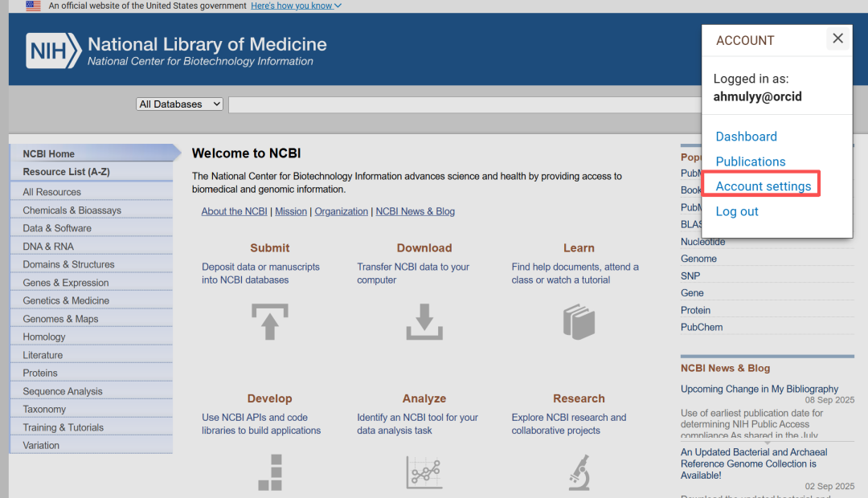Open Sequence Analysis category

pos(92,391)
